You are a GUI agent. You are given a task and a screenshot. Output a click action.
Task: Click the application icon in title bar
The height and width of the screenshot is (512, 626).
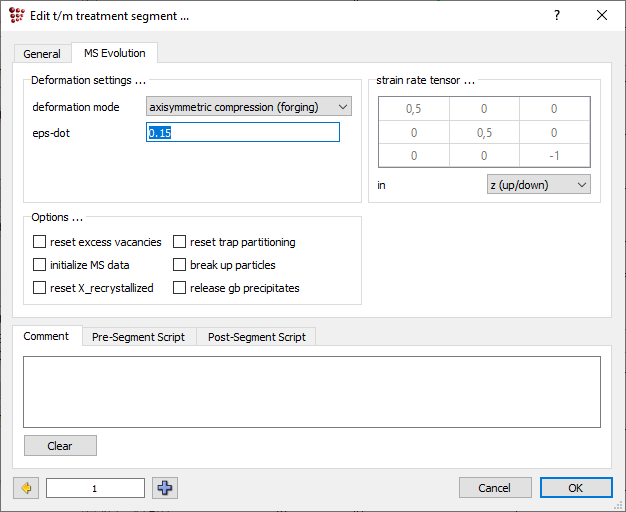(x=17, y=15)
